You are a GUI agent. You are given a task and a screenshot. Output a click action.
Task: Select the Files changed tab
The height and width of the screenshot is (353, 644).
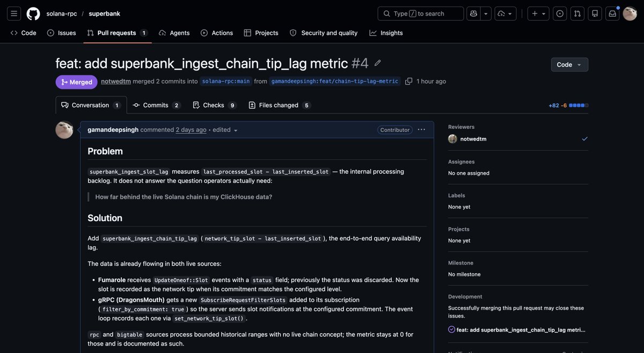point(280,105)
